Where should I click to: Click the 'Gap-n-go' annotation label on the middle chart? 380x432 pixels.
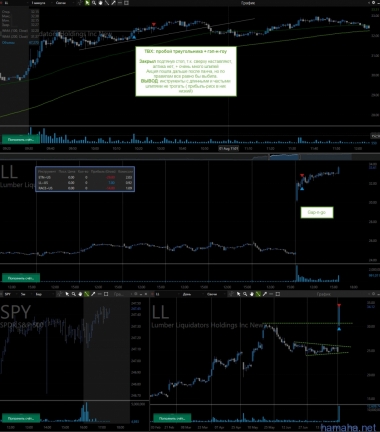pyautogui.click(x=317, y=212)
